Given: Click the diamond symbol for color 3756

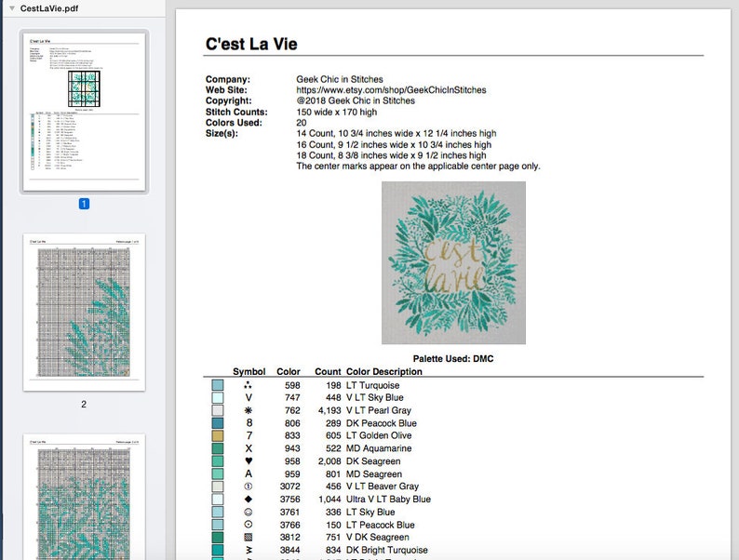Looking at the screenshot, I should coord(249,500).
